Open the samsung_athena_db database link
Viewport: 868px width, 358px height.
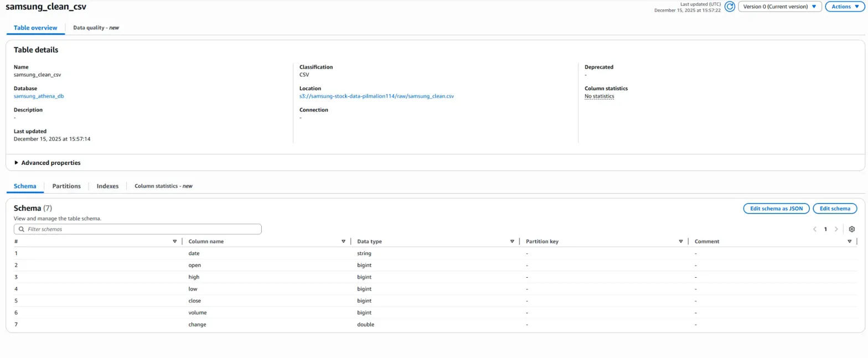tap(39, 96)
